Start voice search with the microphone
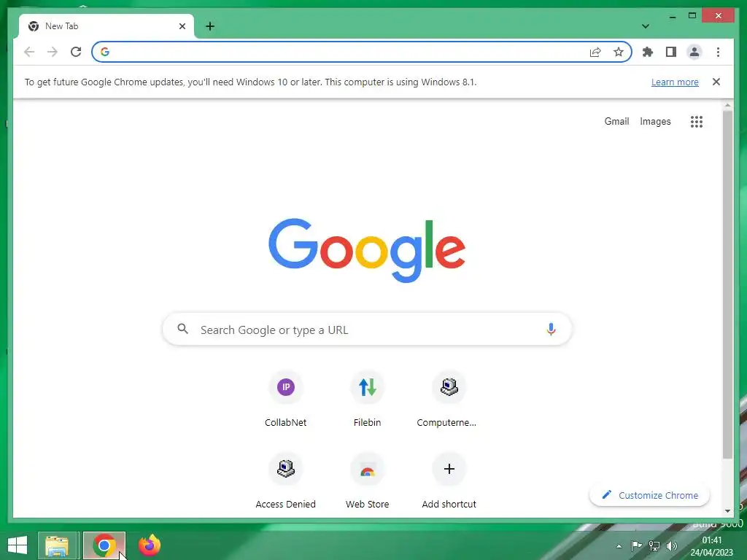747x560 pixels. pyautogui.click(x=551, y=329)
